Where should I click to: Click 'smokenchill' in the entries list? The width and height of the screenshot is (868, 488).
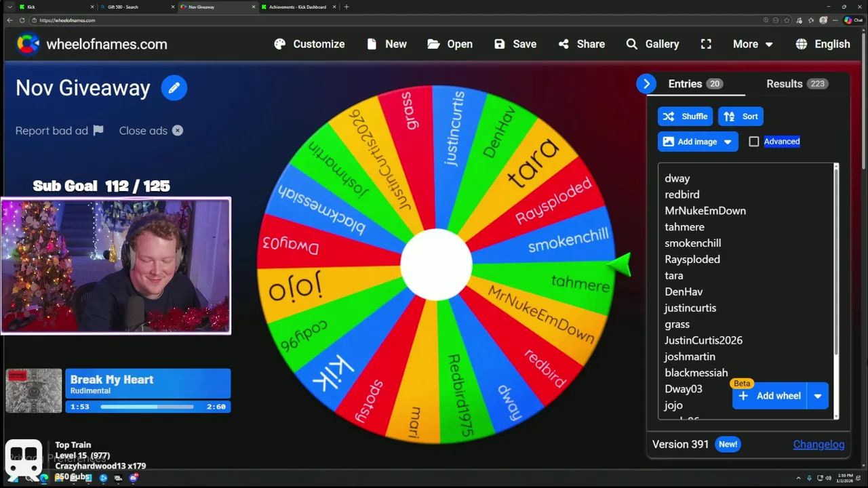[x=693, y=243]
